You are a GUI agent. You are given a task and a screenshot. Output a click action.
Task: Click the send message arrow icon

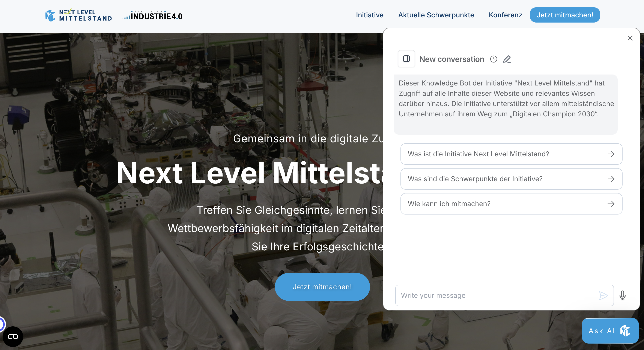(x=603, y=295)
